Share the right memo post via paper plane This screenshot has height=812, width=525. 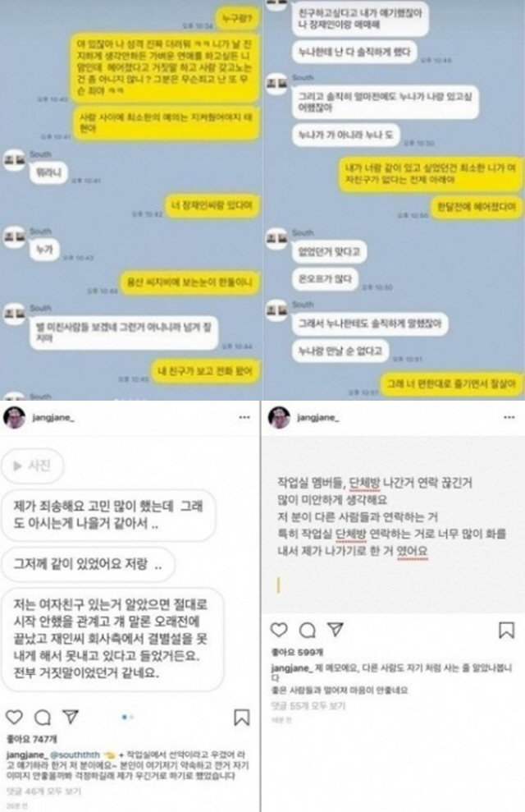[336, 629]
